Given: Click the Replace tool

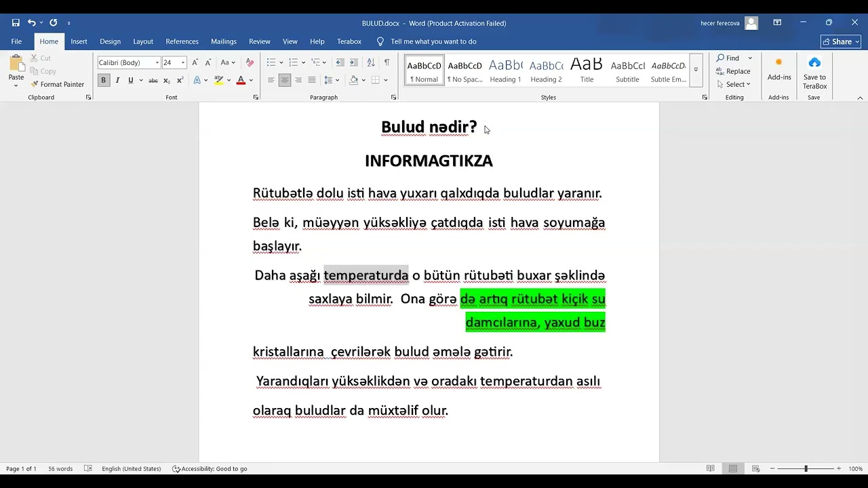Looking at the screenshot, I should coord(733,71).
